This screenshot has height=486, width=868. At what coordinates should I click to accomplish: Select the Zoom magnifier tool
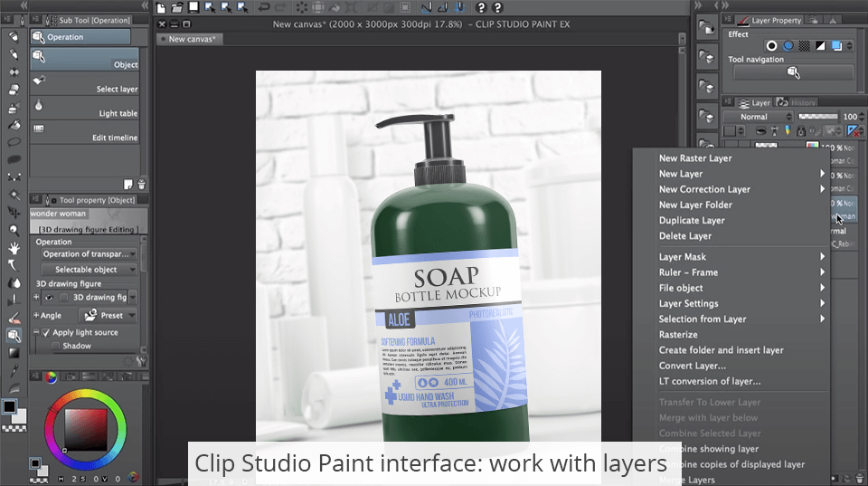pyautogui.click(x=14, y=229)
